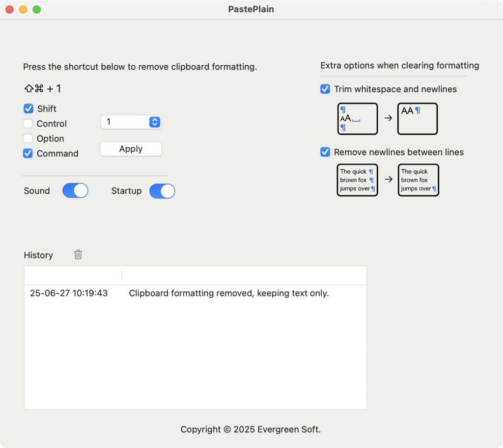Click the trim whitespace 'before' illustration box
The image size is (503, 448).
point(358,119)
